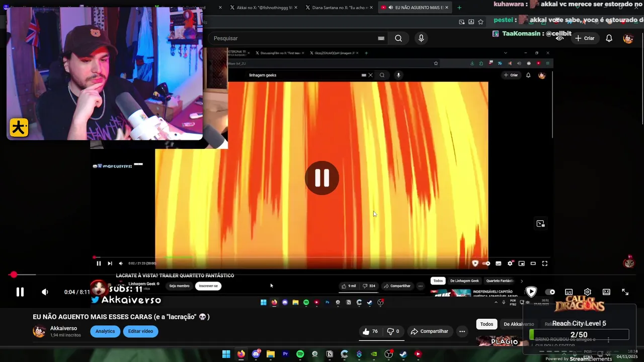Open Spotify from the bottom taskbar

click(x=300, y=354)
